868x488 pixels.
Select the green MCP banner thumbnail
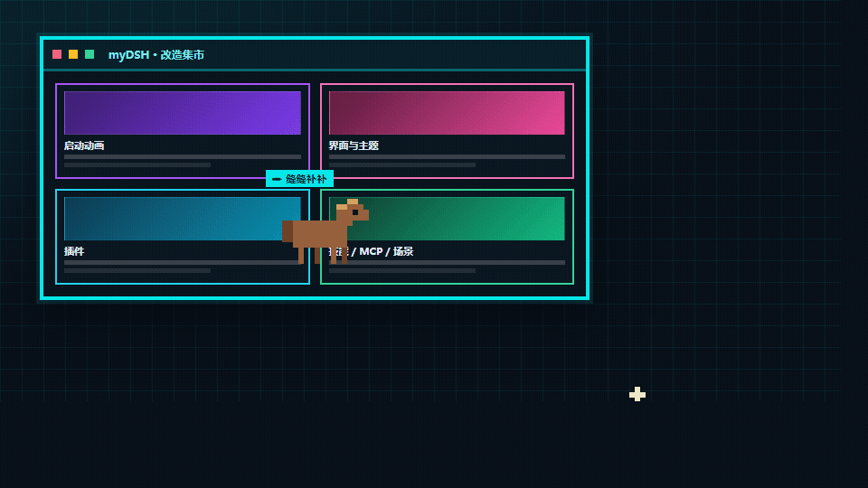447,219
